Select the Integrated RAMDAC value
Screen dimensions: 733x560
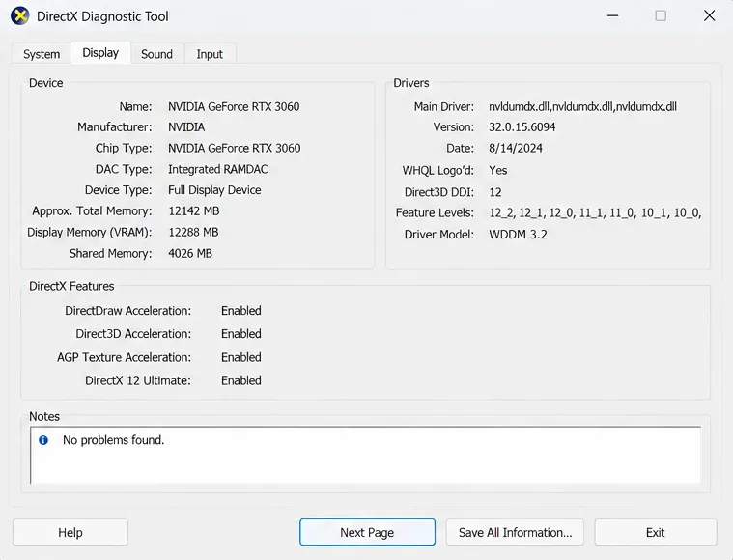point(218,169)
